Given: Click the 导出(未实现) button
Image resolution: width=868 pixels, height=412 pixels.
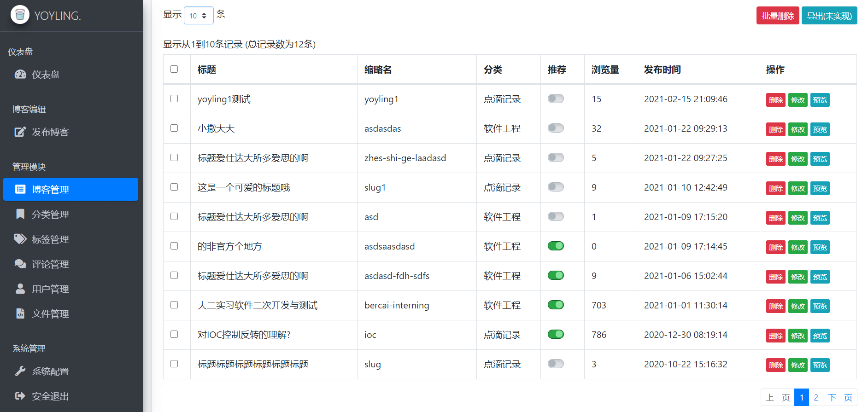Looking at the screenshot, I should [829, 16].
